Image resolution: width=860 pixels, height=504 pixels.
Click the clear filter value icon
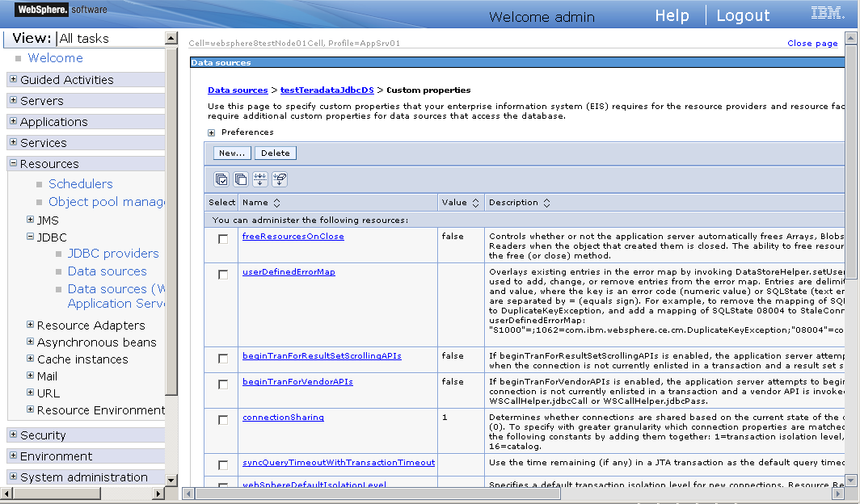pos(280,179)
